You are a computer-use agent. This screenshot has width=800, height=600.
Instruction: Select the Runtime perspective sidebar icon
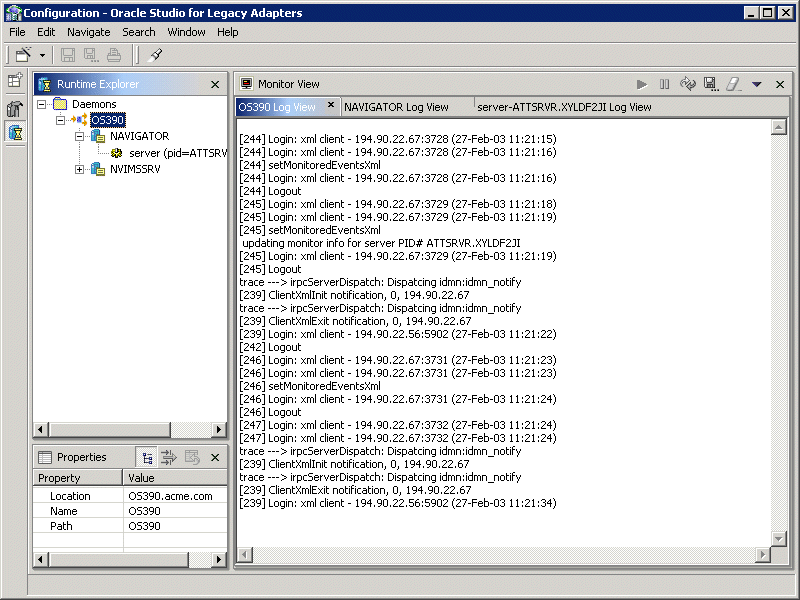coord(15,133)
